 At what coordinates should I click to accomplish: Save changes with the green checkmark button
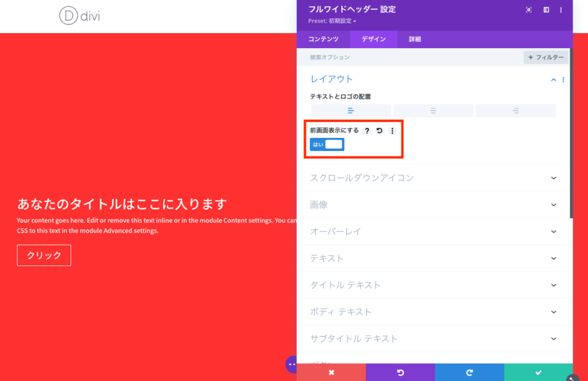coord(538,372)
